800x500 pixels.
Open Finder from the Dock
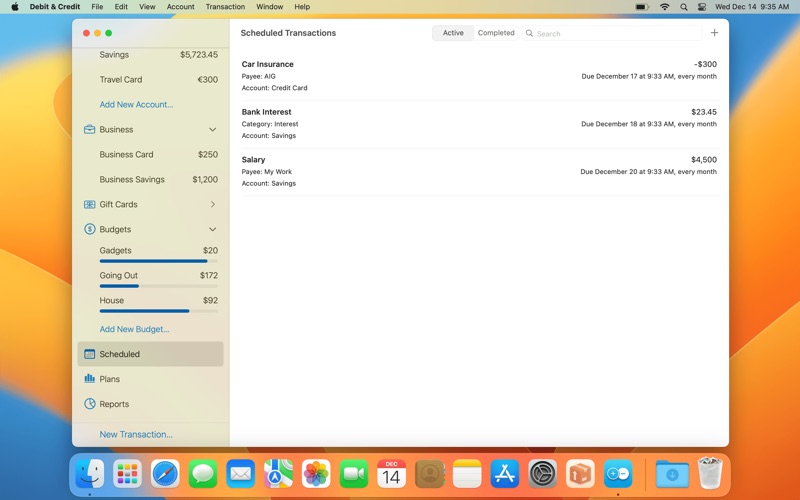pos(90,474)
